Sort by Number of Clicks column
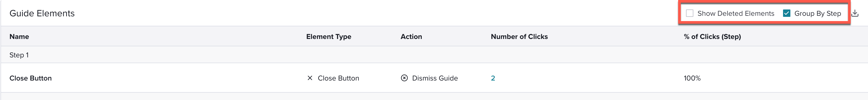The height and width of the screenshot is (100, 868). pos(519,37)
